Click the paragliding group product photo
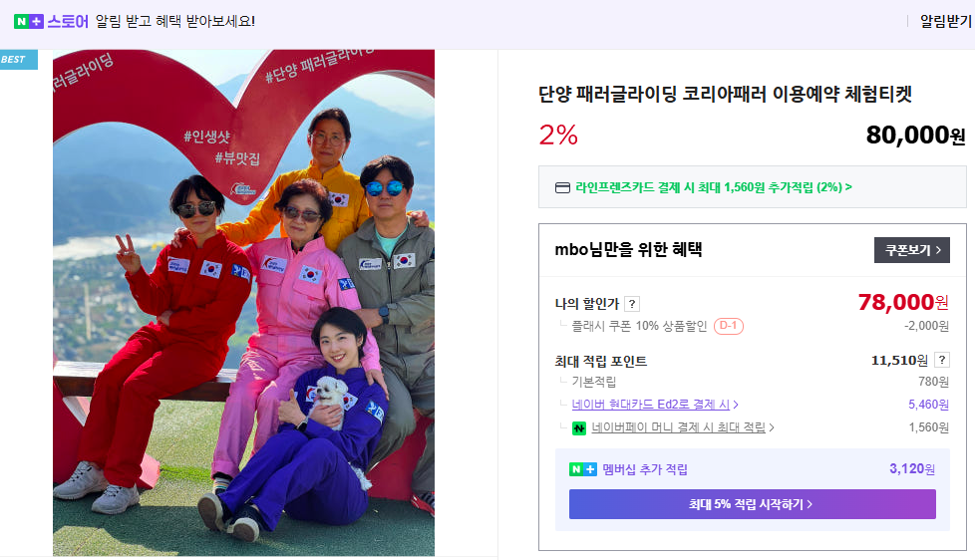This screenshot has width=975, height=560. coord(243,303)
